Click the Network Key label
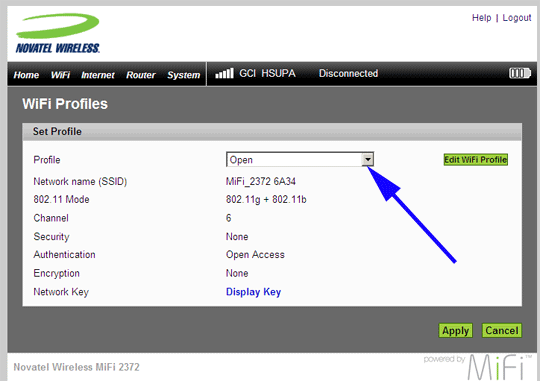The height and width of the screenshot is (381, 540). coord(61,292)
